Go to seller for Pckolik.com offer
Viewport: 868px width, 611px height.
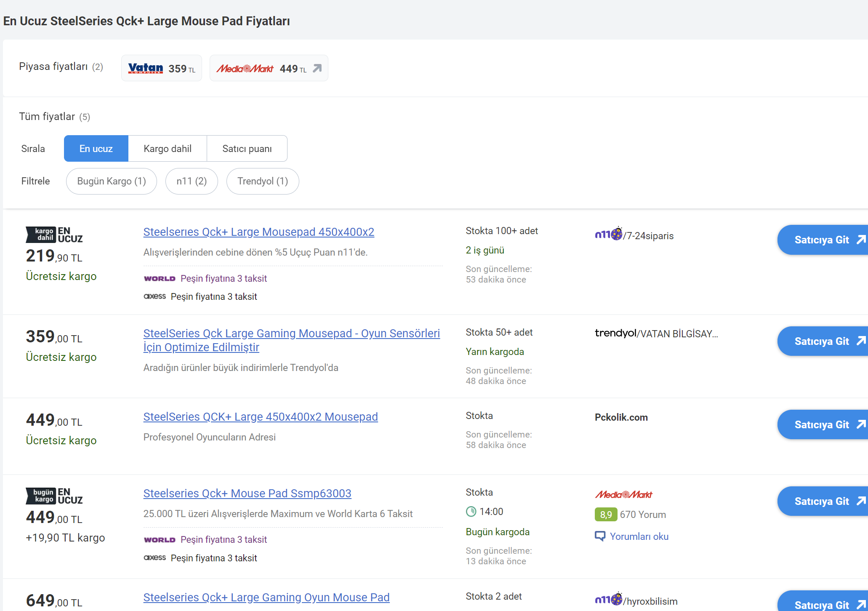click(823, 425)
